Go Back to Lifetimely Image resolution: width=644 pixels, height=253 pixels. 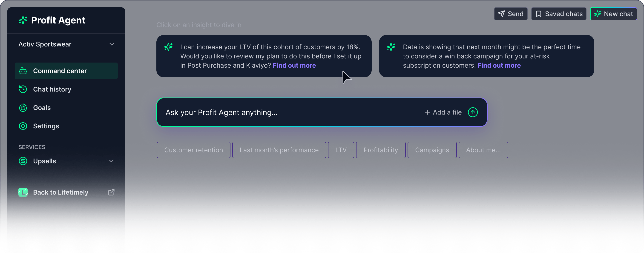66,192
